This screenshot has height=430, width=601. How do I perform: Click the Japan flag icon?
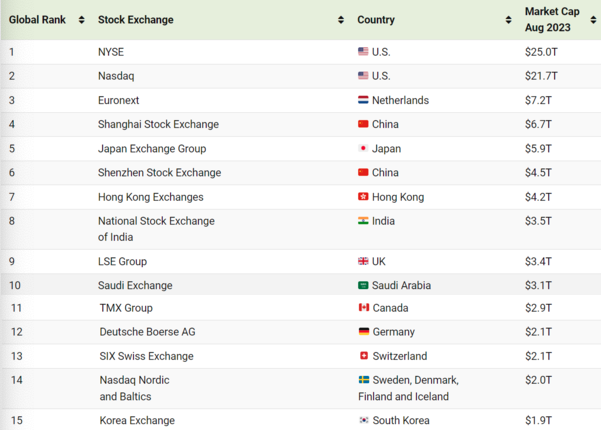pos(363,148)
